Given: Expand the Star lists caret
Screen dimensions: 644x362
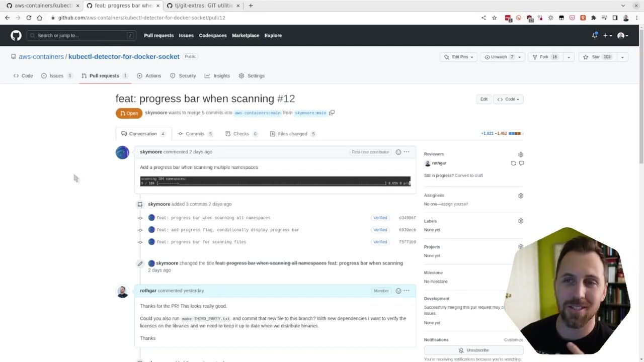Looking at the screenshot, I should 622,57.
